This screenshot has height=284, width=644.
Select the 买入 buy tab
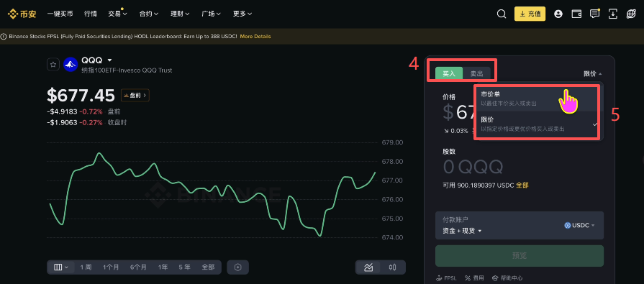[x=449, y=73]
